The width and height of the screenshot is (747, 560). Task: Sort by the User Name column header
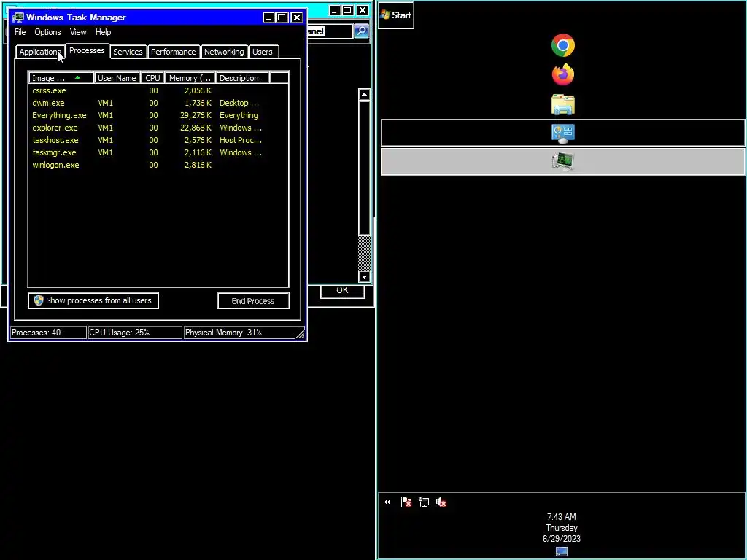click(117, 78)
